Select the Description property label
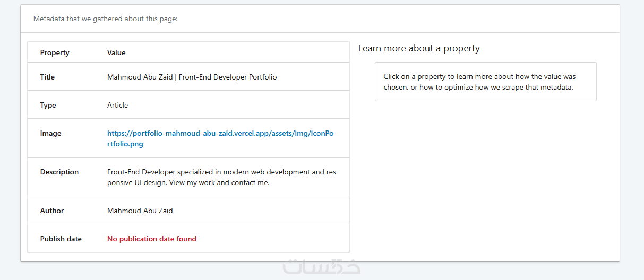 (59, 172)
